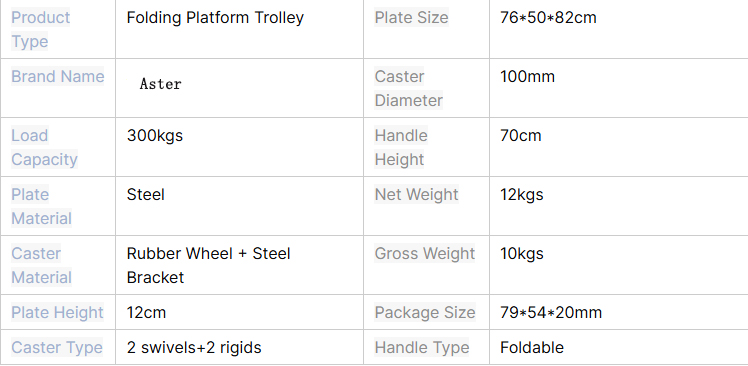Select the 2 swivels+2 rigids value

[x=194, y=347]
